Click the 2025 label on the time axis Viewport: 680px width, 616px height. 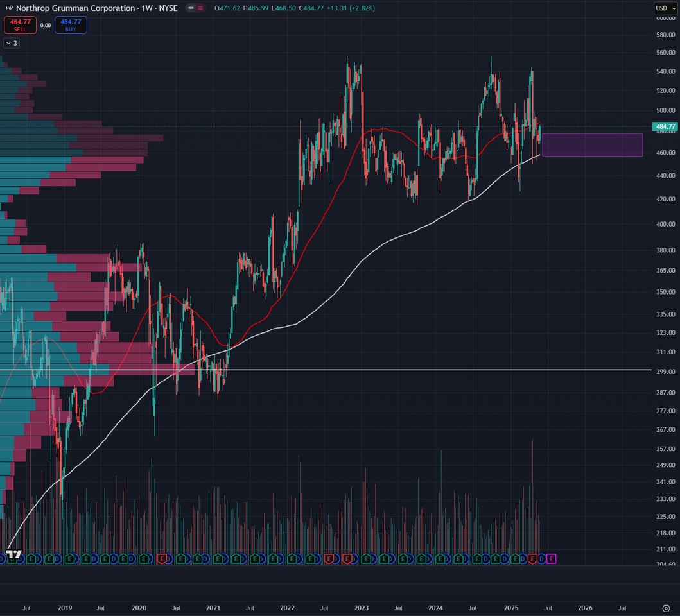(511, 608)
